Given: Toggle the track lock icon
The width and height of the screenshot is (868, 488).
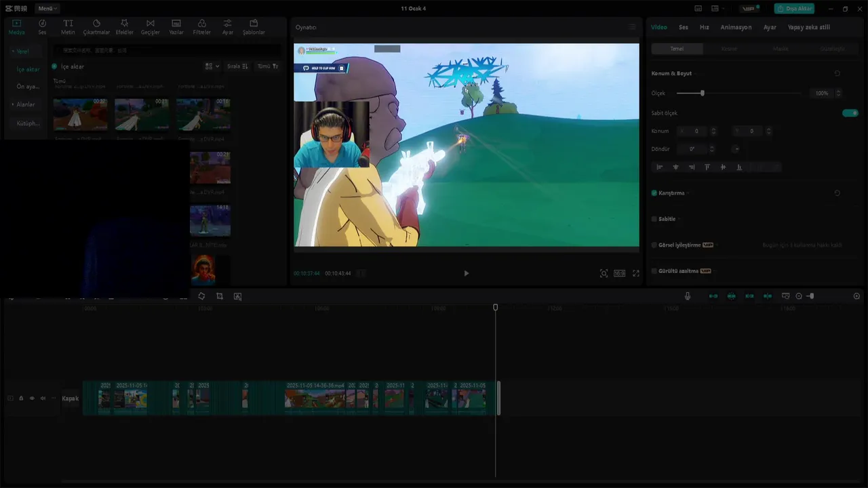Looking at the screenshot, I should (21, 399).
